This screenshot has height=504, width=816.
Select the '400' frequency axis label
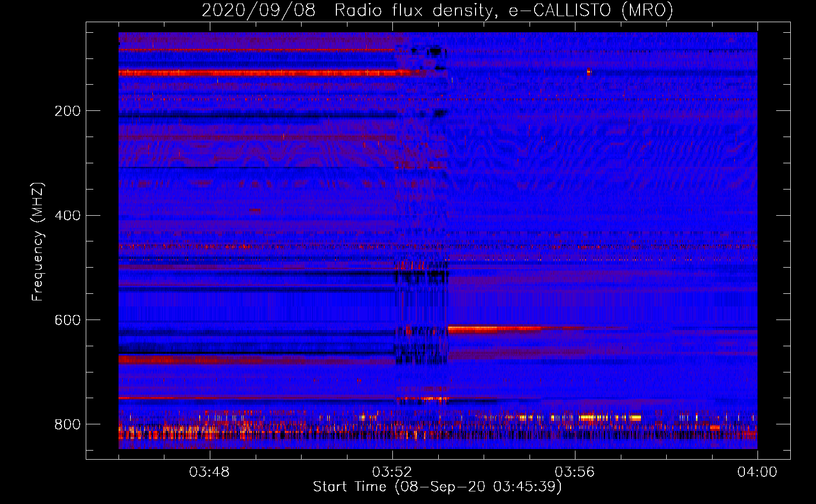[x=67, y=216]
